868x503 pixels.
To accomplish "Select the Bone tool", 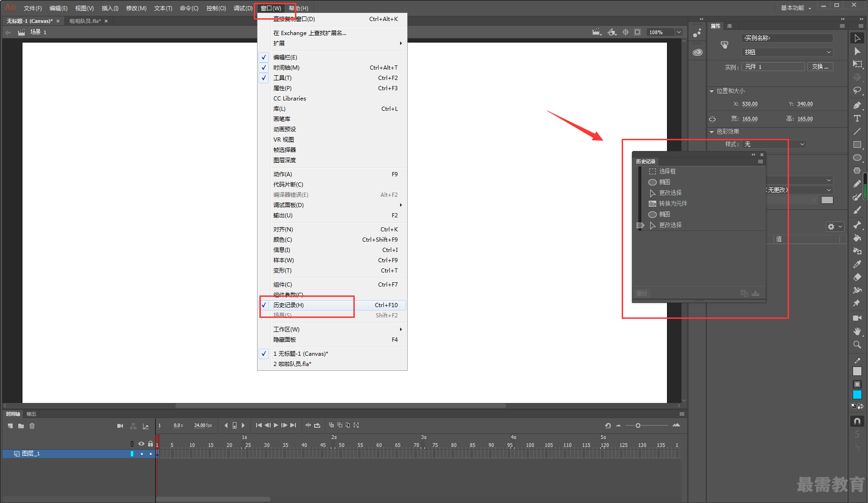I will click(x=857, y=225).
